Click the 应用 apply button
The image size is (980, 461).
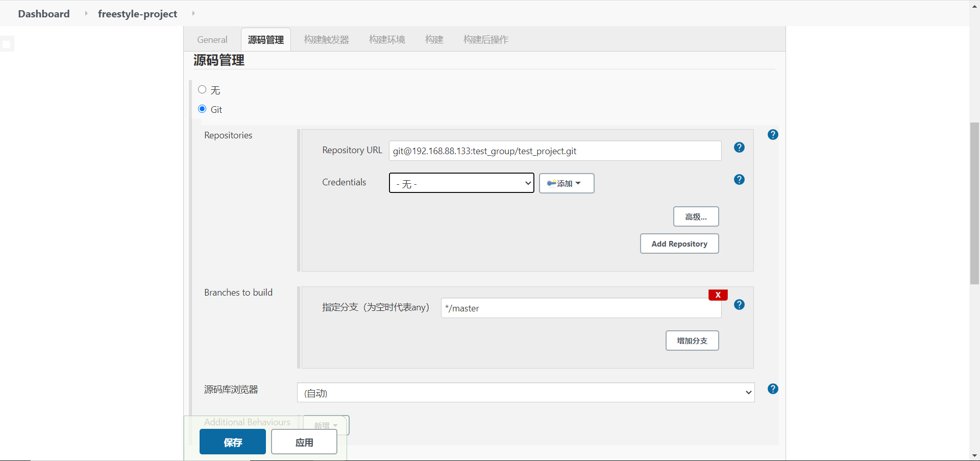pyautogui.click(x=304, y=442)
